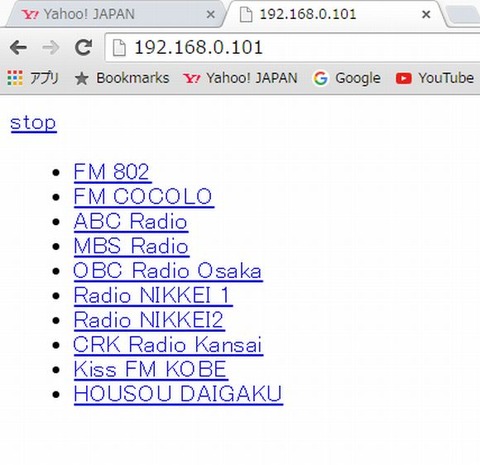Reload the page with the refresh icon

pyautogui.click(x=83, y=47)
